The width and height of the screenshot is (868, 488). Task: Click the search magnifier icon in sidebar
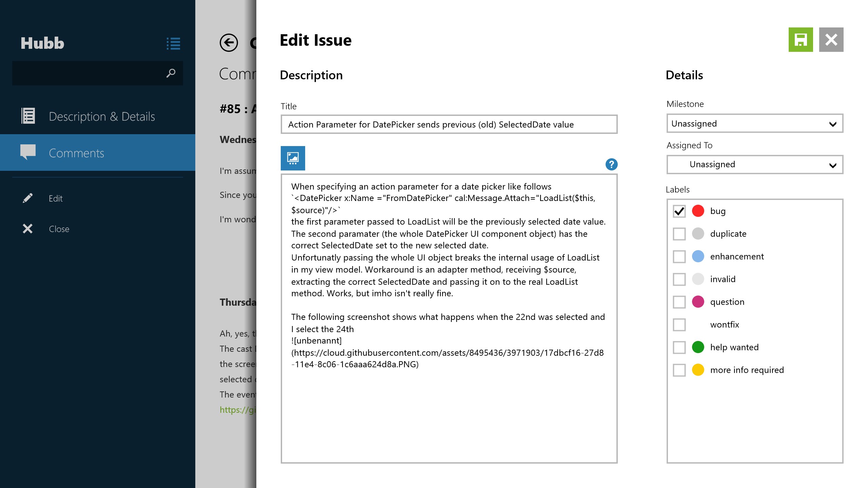pos(171,73)
